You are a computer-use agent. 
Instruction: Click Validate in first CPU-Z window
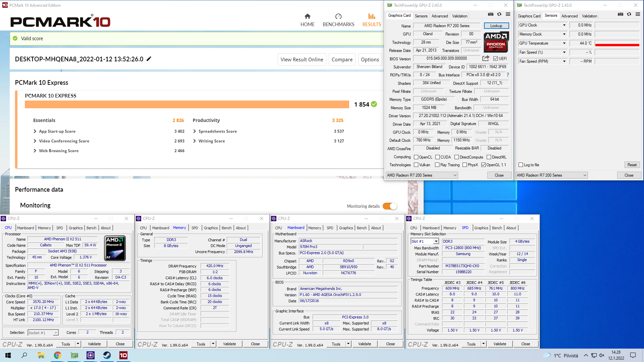point(94,344)
